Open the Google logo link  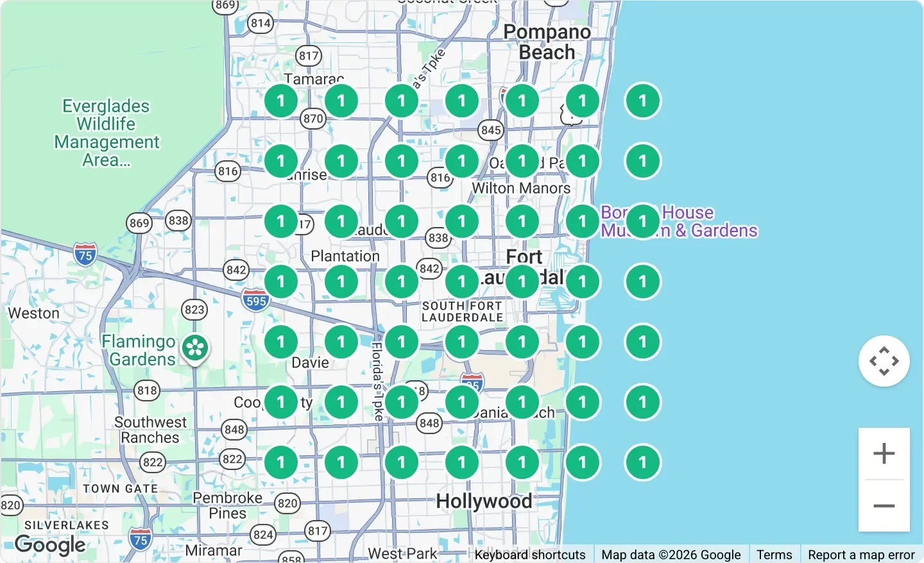point(50,545)
